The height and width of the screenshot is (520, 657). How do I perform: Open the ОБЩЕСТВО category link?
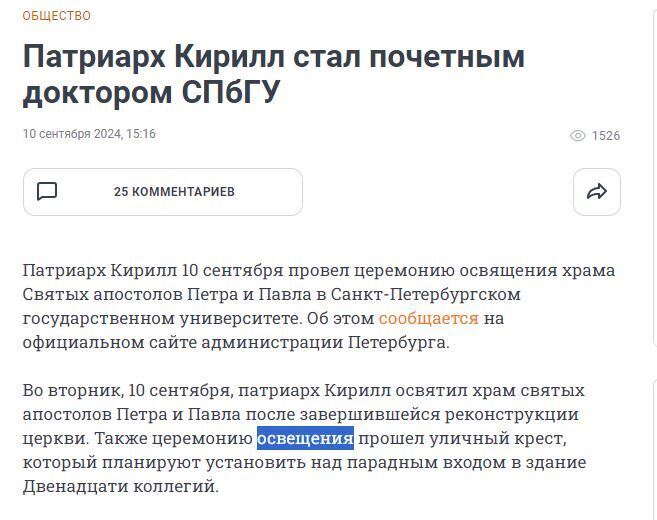(x=57, y=16)
